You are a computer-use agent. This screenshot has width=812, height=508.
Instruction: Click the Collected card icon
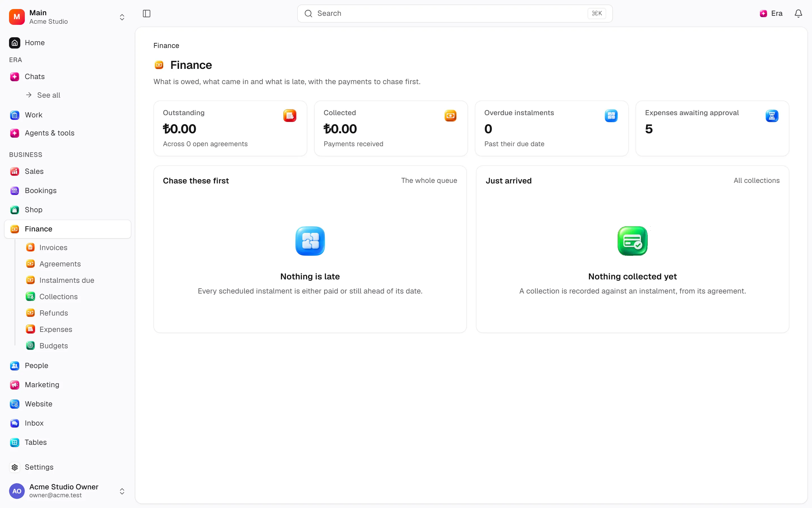(450, 116)
